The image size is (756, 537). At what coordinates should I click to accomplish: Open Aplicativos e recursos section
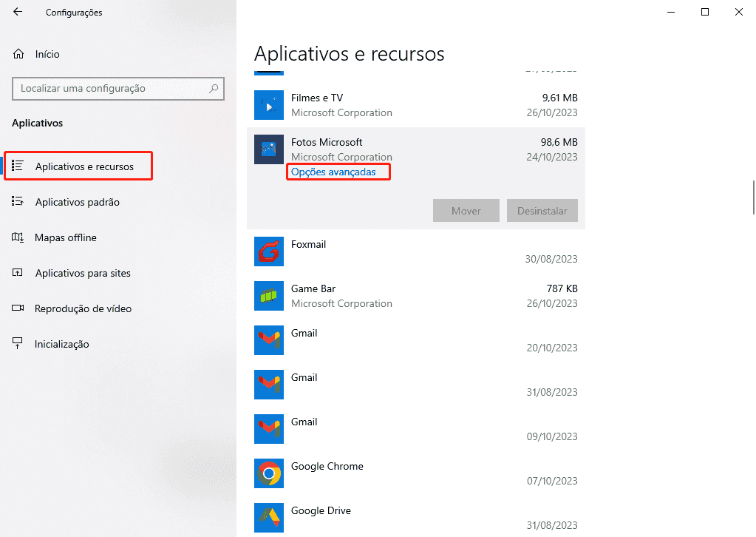[84, 166]
